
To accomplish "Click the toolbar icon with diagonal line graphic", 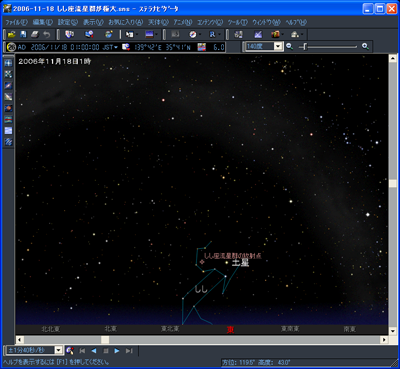I will point(258,34).
